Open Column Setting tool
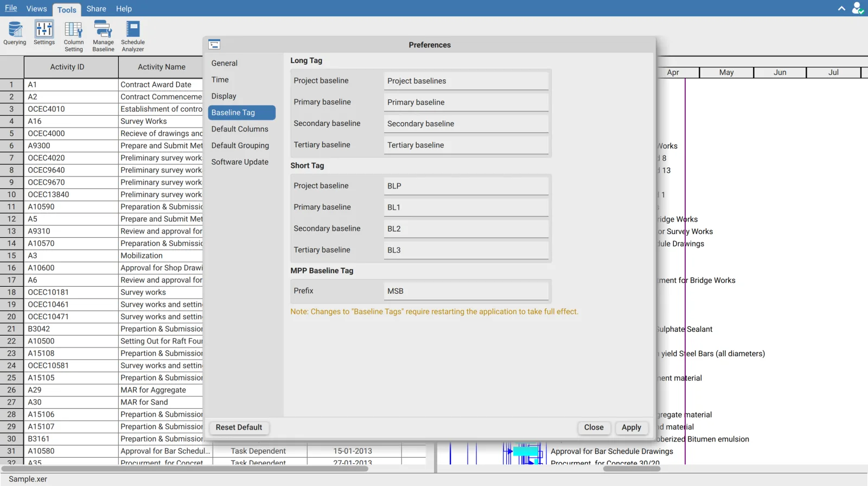868x486 pixels. 74,36
